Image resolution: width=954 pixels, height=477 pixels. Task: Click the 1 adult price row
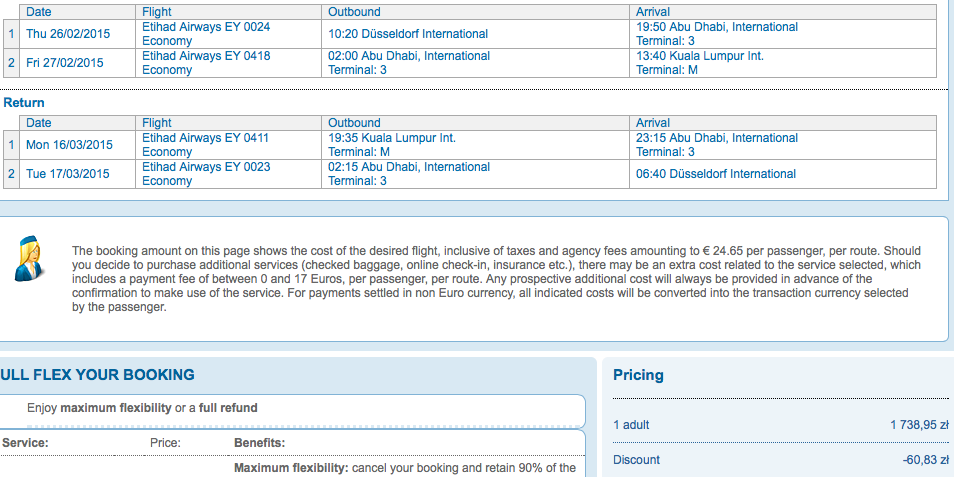(781, 425)
